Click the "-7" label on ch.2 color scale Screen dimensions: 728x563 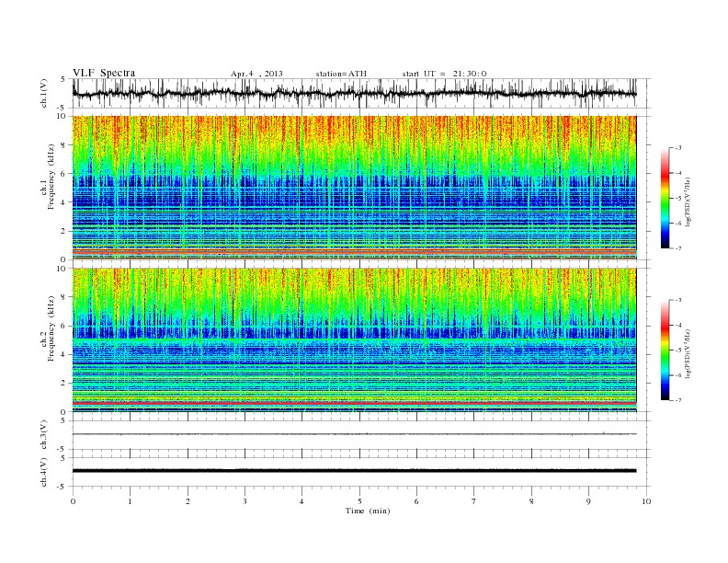(678, 400)
